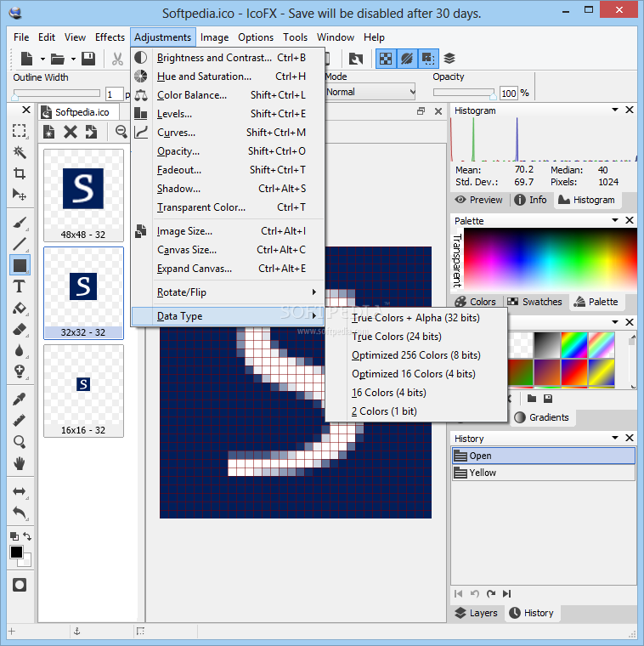Choose Brightness and Contrast from the menu

pos(228,58)
